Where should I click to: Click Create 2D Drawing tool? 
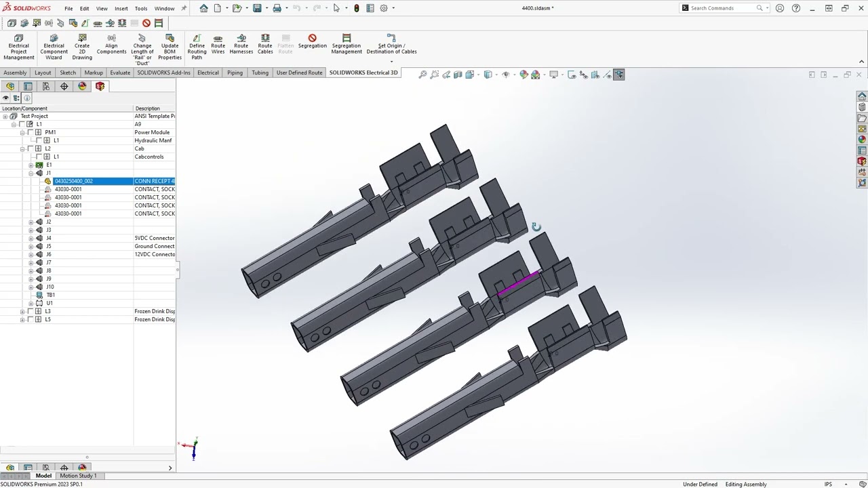pyautogui.click(x=82, y=47)
